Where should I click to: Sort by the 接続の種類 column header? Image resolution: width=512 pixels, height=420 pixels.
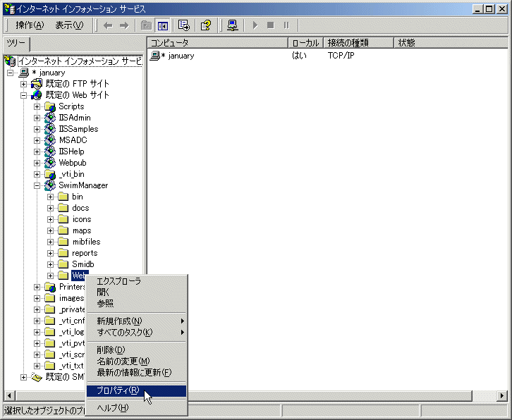click(358, 43)
